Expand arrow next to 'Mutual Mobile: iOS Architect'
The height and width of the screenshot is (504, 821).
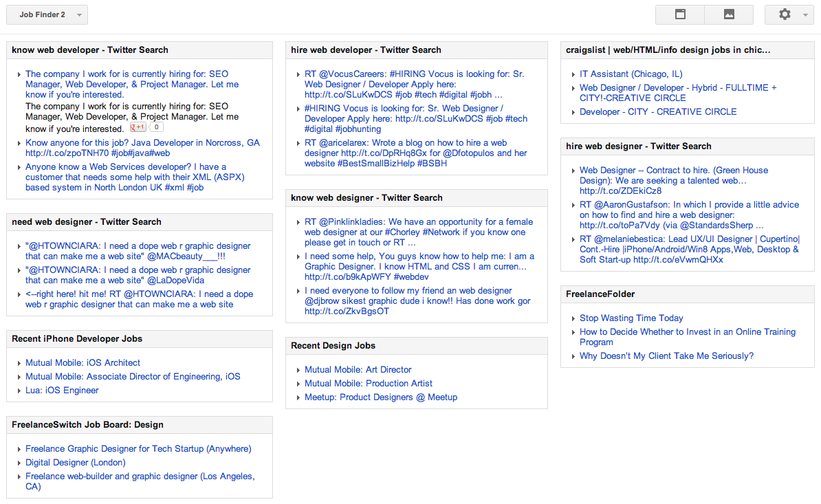click(19, 363)
